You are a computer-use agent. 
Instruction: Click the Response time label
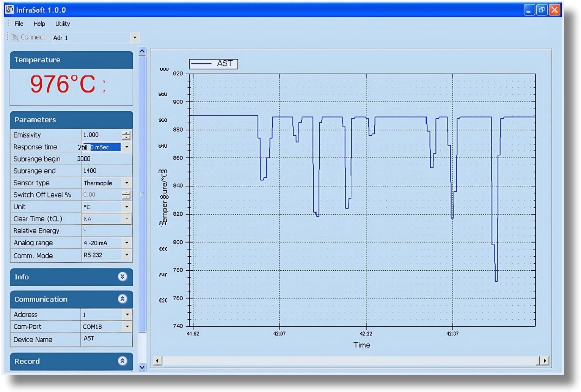tap(35, 147)
